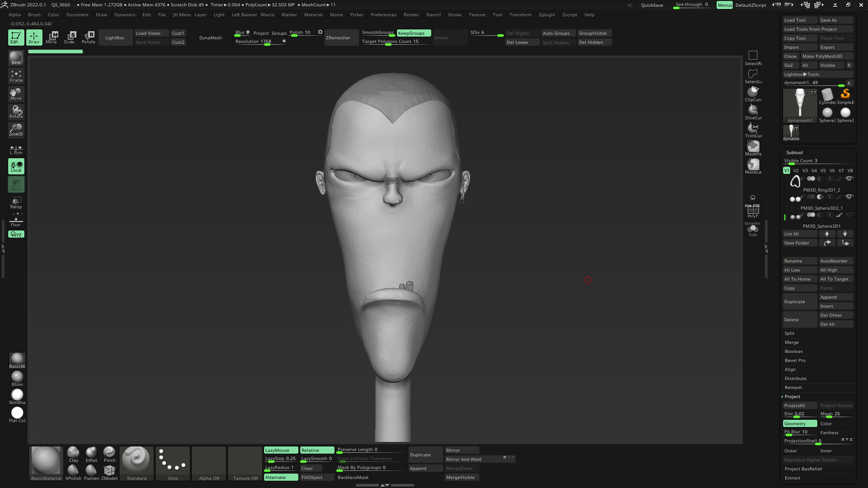Open the PolyF (PolyFrame) icon on the right
868x488 pixels.
tap(753, 210)
